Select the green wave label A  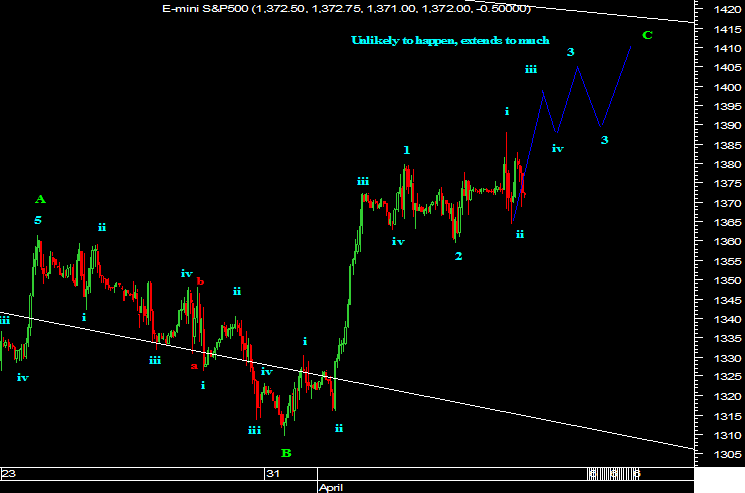(40, 199)
